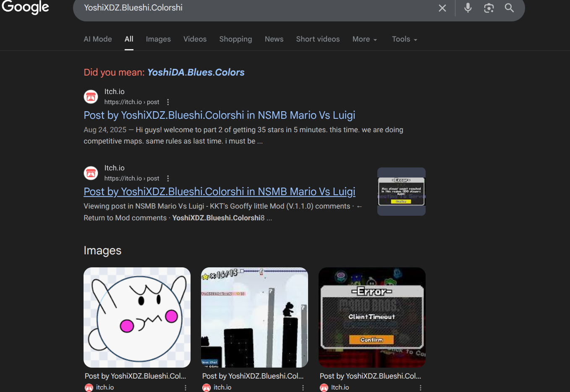Open the options menu under the Client Timeout image
The image size is (570, 392).
click(421, 388)
